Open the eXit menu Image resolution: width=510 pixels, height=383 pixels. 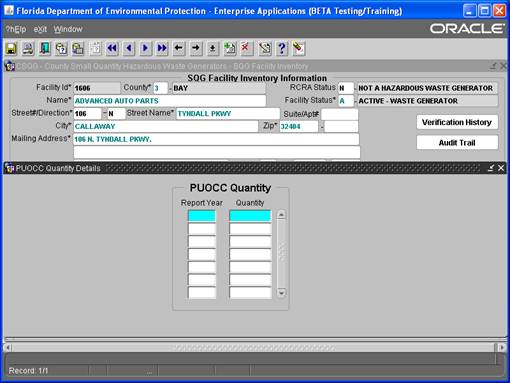(40, 29)
